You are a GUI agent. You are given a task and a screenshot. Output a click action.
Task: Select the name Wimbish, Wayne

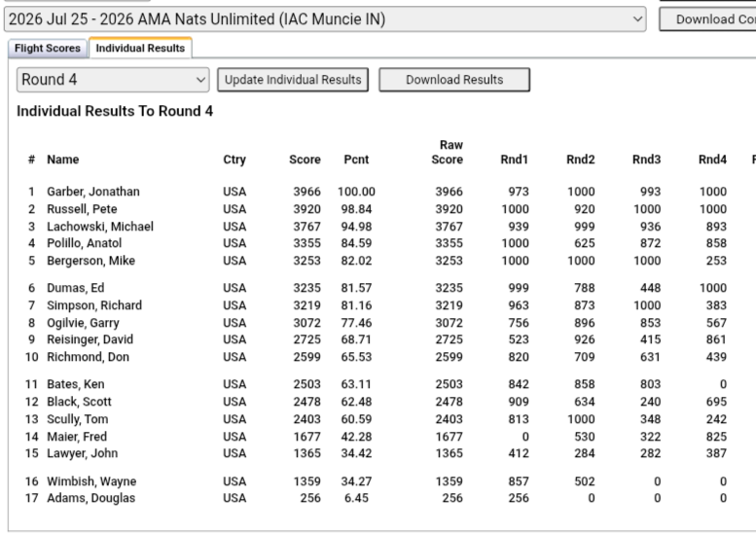91,481
